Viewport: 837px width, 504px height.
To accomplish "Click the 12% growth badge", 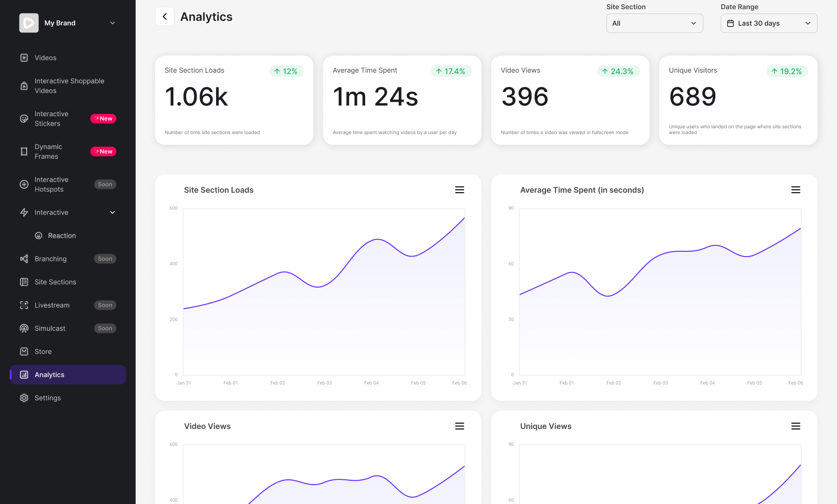I will click(286, 71).
